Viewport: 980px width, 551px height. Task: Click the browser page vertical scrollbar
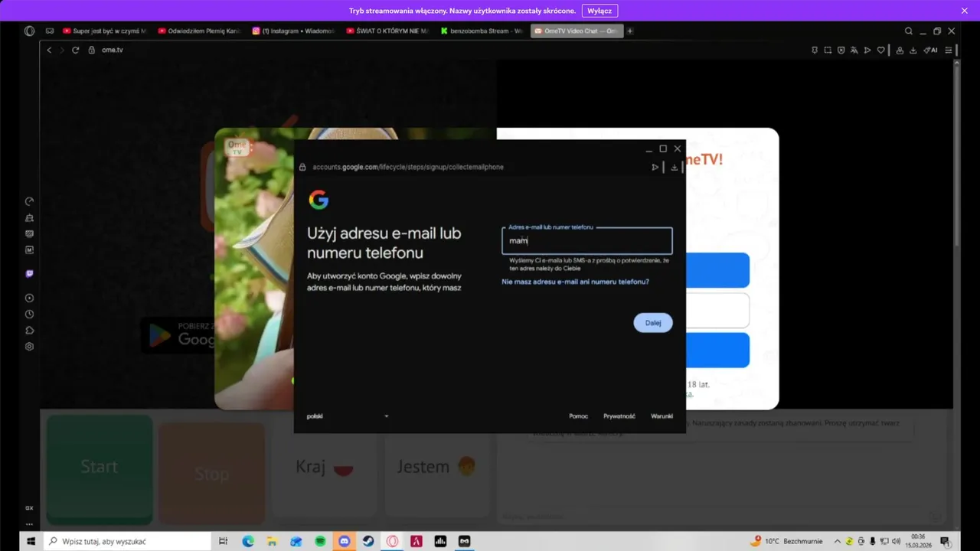point(956,153)
